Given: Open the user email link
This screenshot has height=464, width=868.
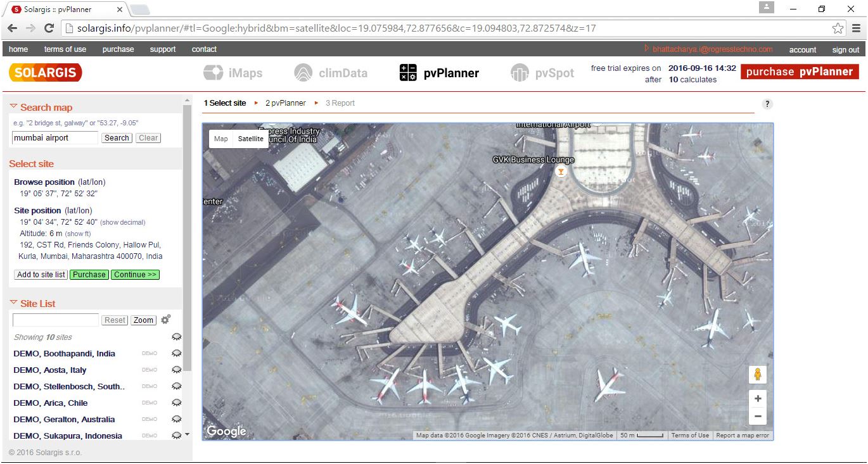Looking at the screenshot, I should (712, 49).
